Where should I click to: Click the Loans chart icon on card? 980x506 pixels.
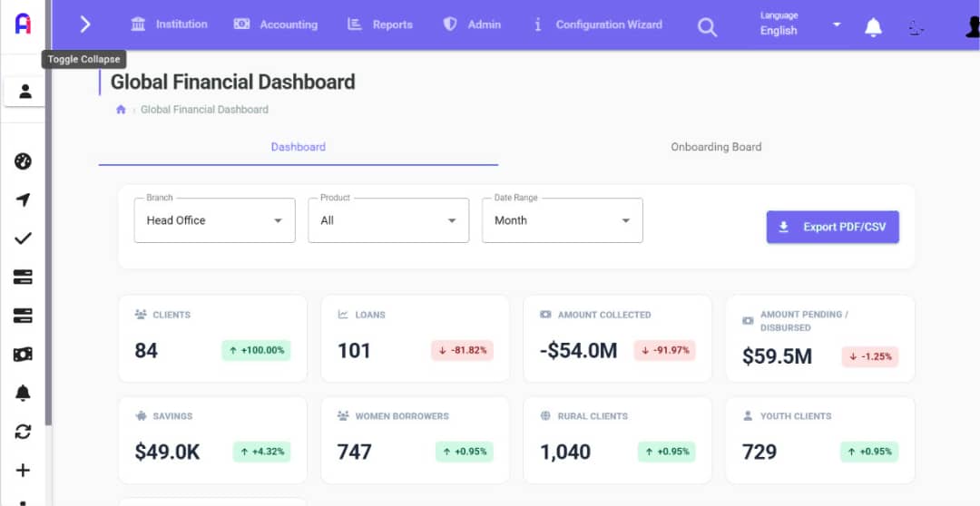tap(343, 315)
